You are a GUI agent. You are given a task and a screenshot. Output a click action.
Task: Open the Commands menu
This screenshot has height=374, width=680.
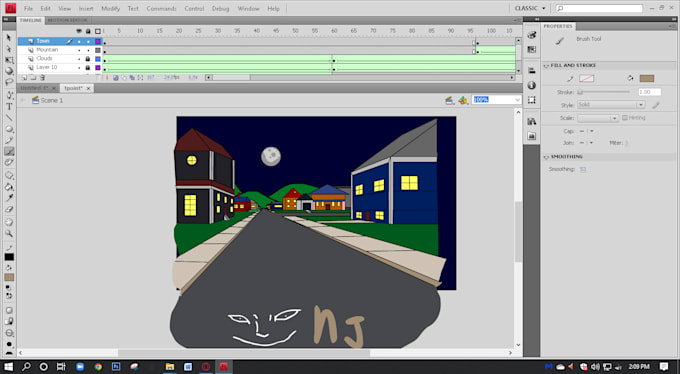161,8
